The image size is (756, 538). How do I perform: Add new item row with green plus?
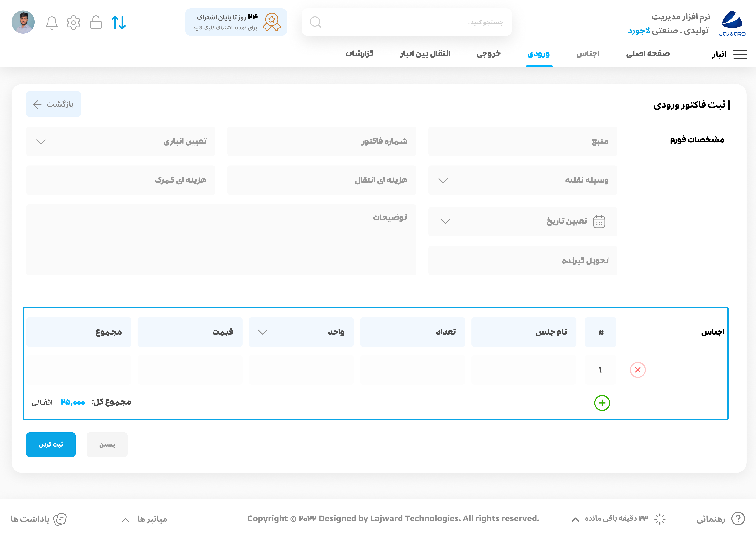click(x=602, y=403)
